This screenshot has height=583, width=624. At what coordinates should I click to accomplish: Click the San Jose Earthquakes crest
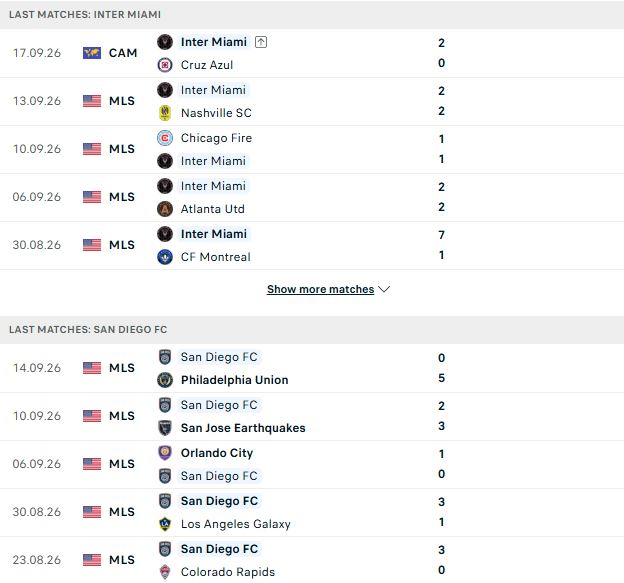click(165, 428)
